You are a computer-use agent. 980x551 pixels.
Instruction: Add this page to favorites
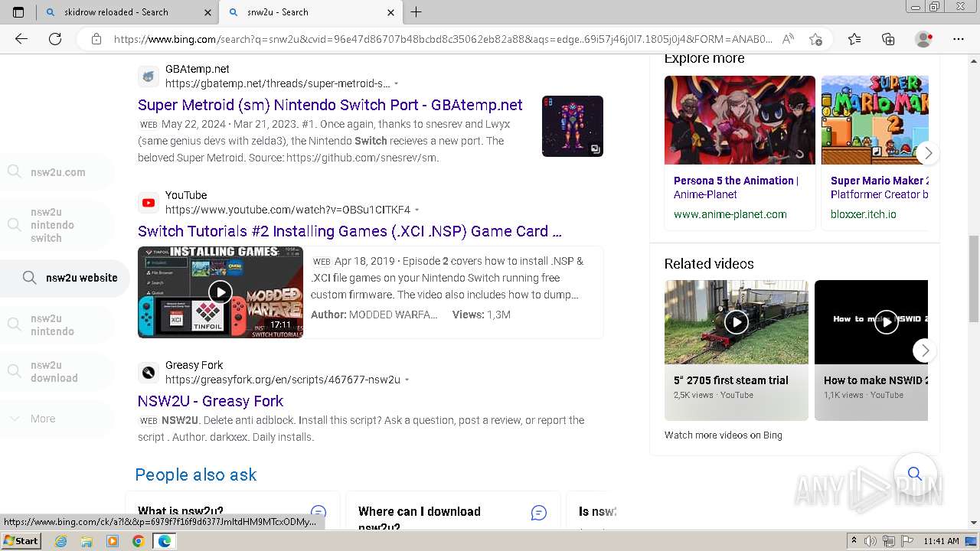[x=815, y=39]
